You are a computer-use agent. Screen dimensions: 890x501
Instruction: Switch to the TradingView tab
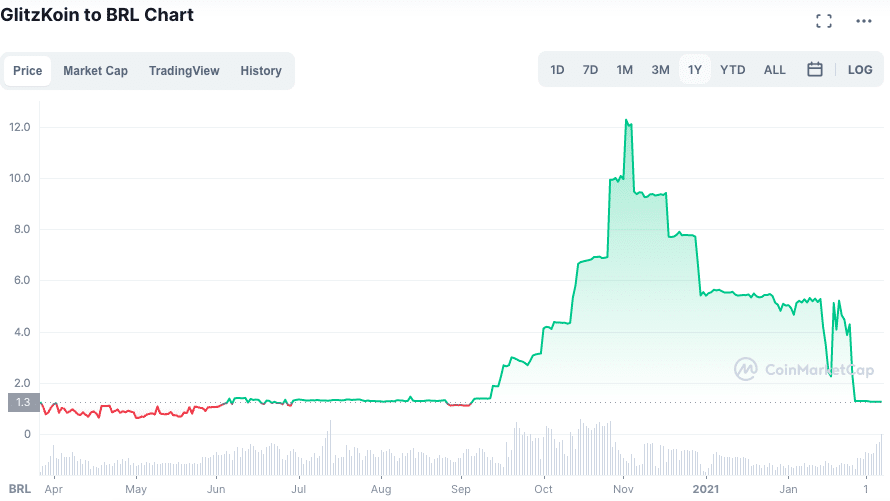[184, 71]
